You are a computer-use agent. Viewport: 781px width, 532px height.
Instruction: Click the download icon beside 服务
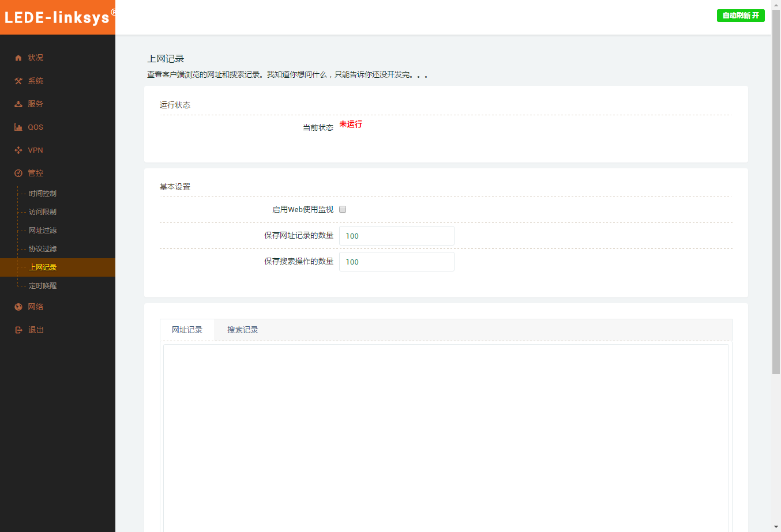[18, 104]
